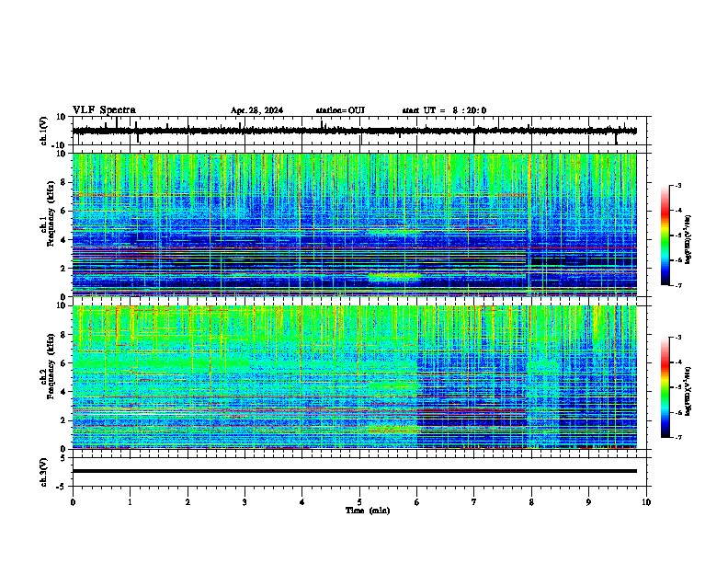Click the "-3" label on ch.2 color bar
The width and height of the screenshot is (728, 563).
click(x=678, y=338)
